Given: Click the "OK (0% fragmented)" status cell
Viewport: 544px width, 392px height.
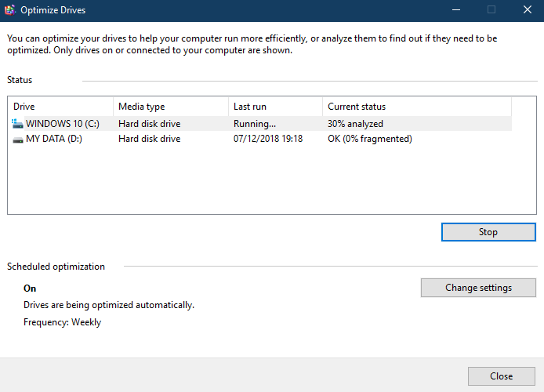Looking at the screenshot, I should 369,140.
